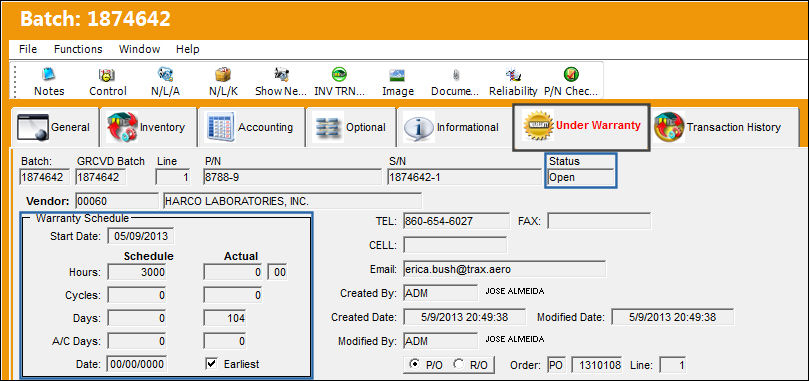This screenshot has height=381, width=809.
Task: Click the Schedule Hours field showing 3000
Action: pyautogui.click(x=137, y=272)
